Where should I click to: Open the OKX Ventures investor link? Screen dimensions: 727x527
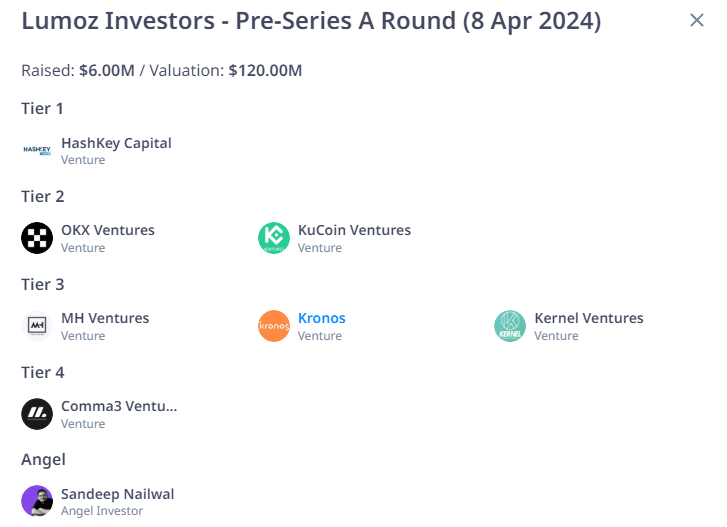coord(108,230)
